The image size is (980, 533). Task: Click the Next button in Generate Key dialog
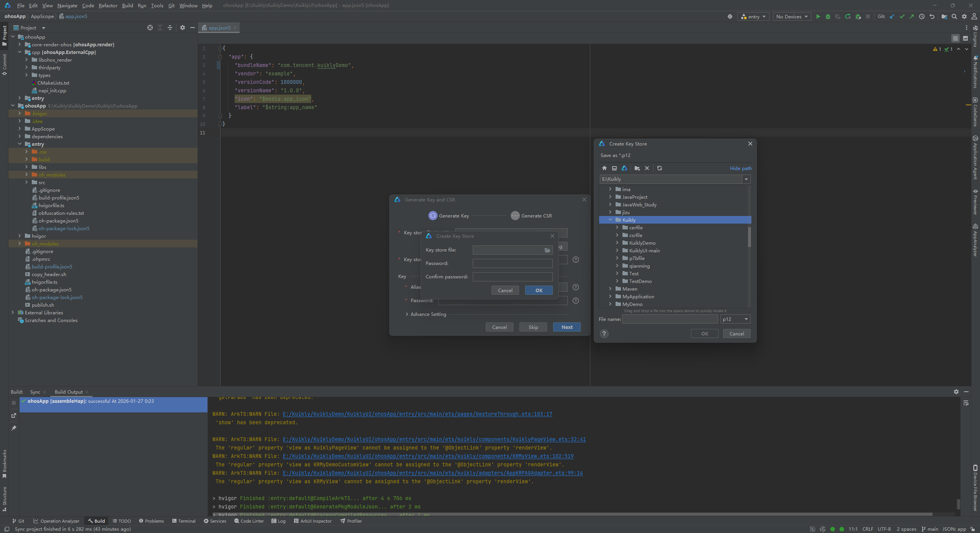coord(567,327)
